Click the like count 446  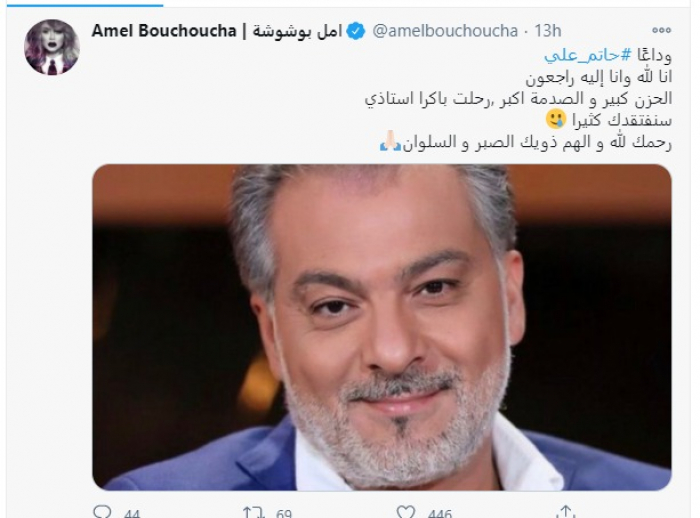[x=440, y=514]
